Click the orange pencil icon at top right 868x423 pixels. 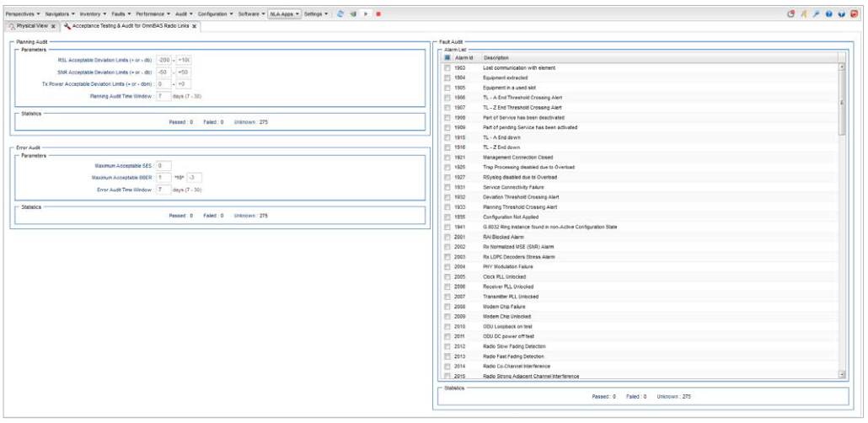804,13
